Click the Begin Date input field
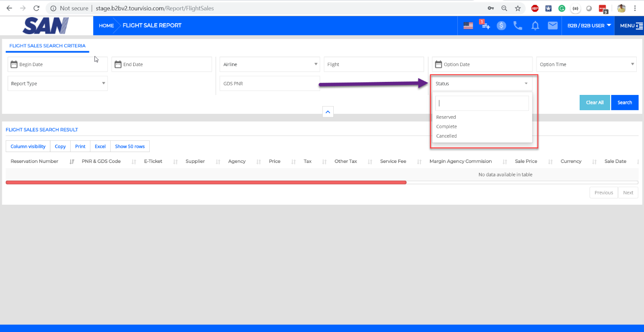Screen dimensions: 644x332 (58, 64)
